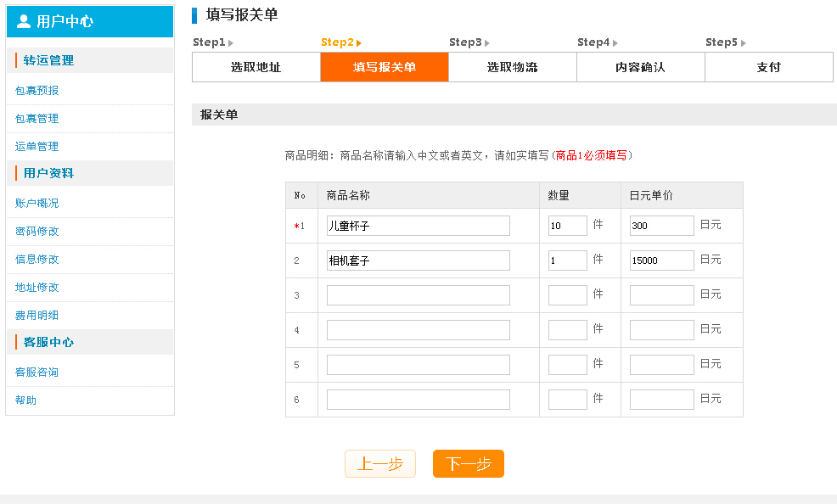Image resolution: width=837 pixels, height=504 pixels.
Task: View 费用明细 details
Action: (37, 315)
